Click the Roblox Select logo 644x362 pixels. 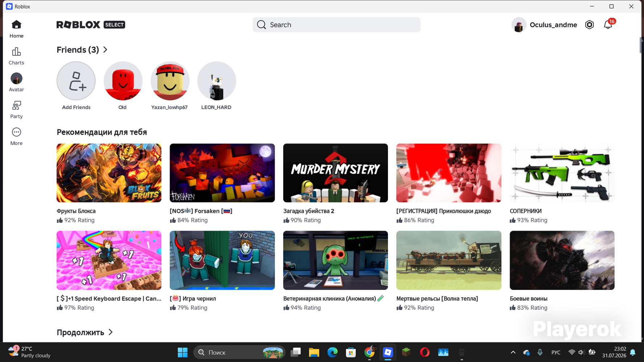[91, 25]
